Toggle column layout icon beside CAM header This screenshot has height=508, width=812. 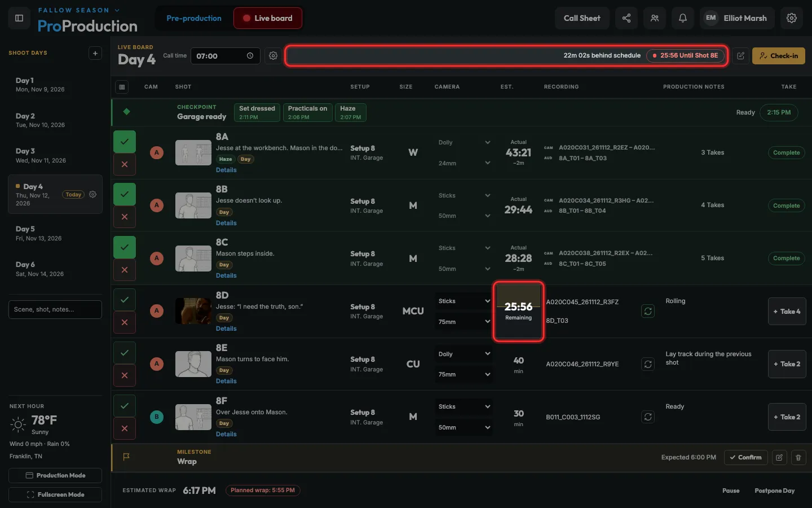[122, 87]
